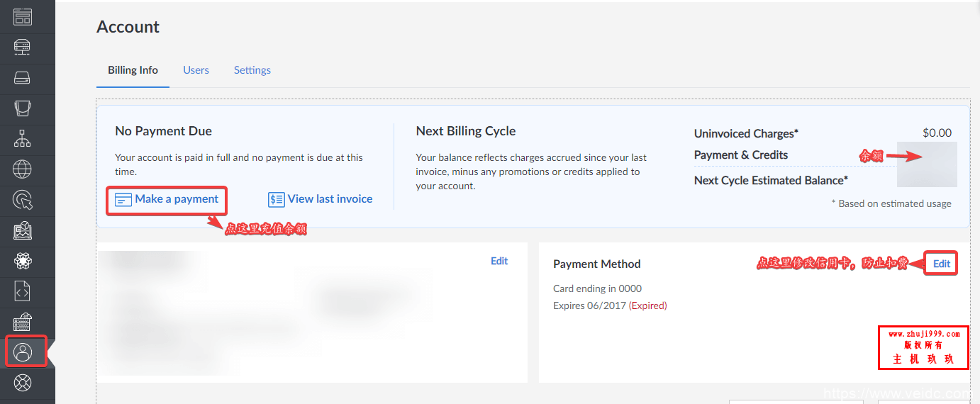Open Help lifebuoy icon in sidebar

point(23,383)
